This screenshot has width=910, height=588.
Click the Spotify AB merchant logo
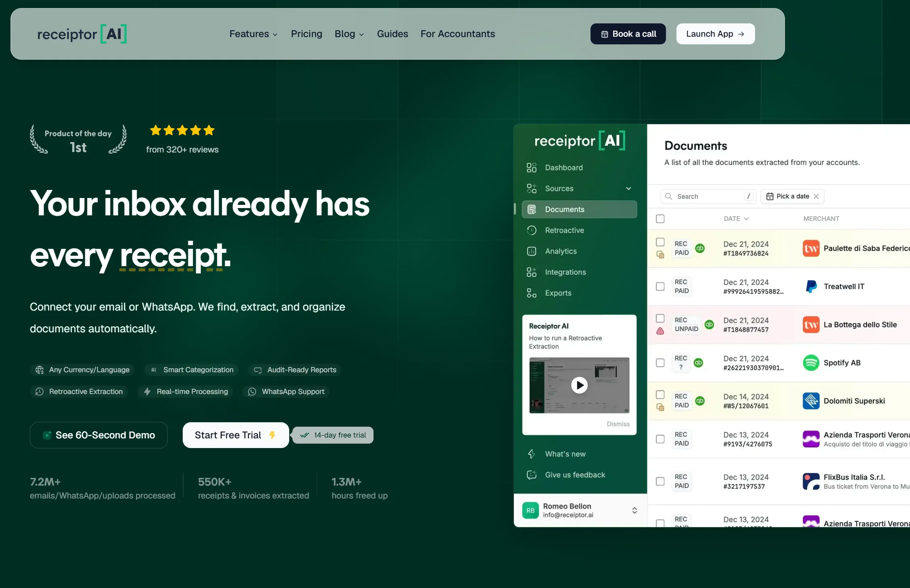pos(811,363)
